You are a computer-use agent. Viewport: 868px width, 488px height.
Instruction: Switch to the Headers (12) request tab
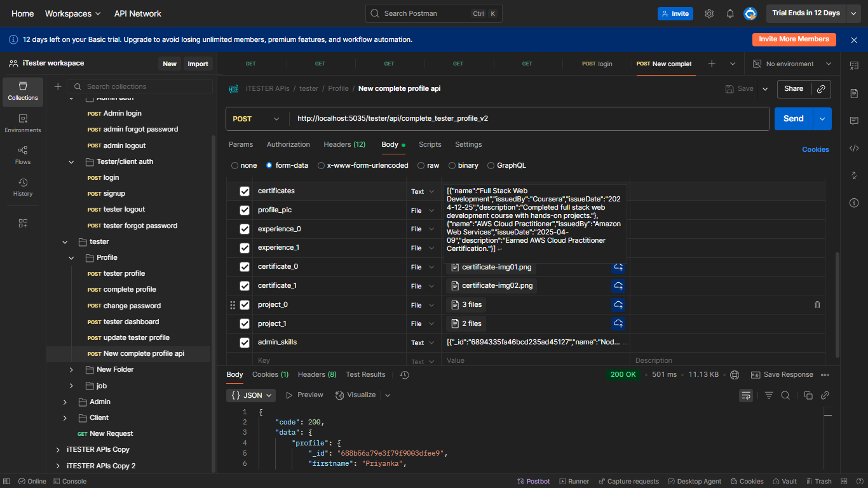click(344, 144)
